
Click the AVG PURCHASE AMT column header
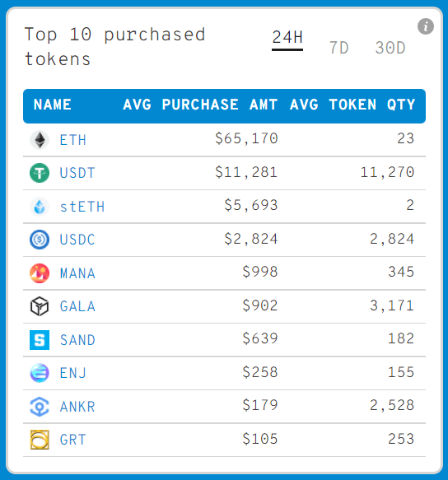tap(200, 105)
